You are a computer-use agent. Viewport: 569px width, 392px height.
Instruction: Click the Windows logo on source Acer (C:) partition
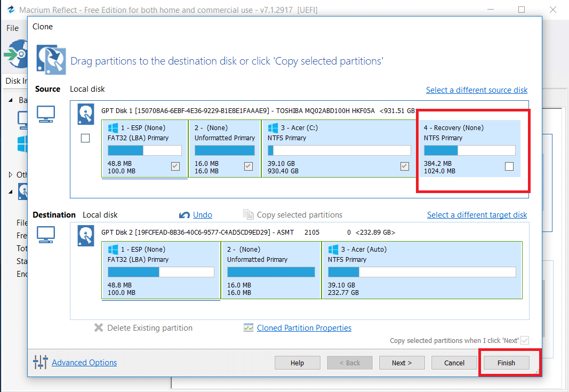click(x=273, y=128)
